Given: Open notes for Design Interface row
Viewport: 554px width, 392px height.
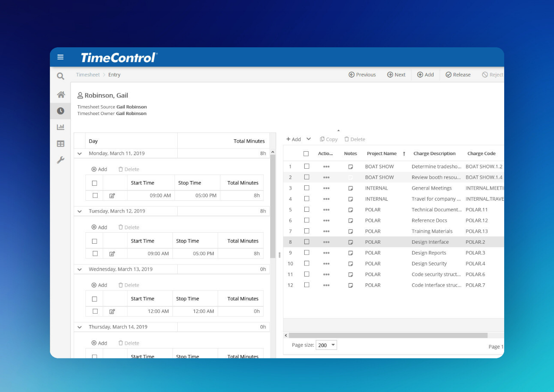Looking at the screenshot, I should 350,242.
